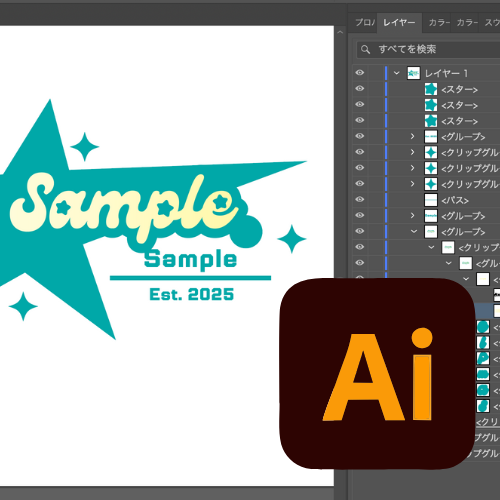Viewport: 500px width, 500px height.
Task: Click the cream script Sample lettering on canvas
Action: [x=123, y=207]
